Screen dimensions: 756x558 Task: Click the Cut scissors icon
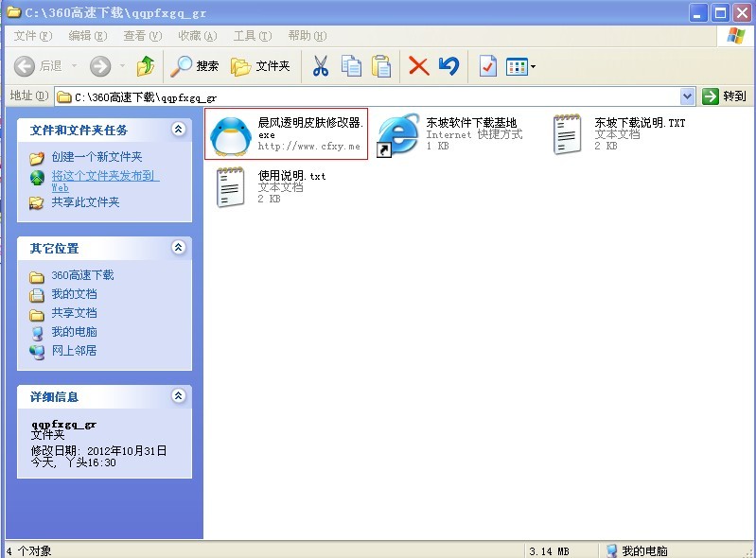(321, 66)
